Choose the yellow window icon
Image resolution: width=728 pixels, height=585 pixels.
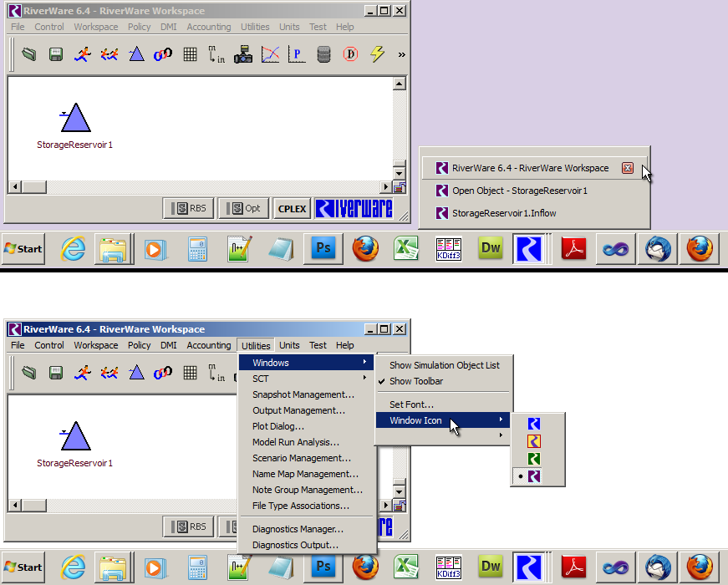point(534,441)
